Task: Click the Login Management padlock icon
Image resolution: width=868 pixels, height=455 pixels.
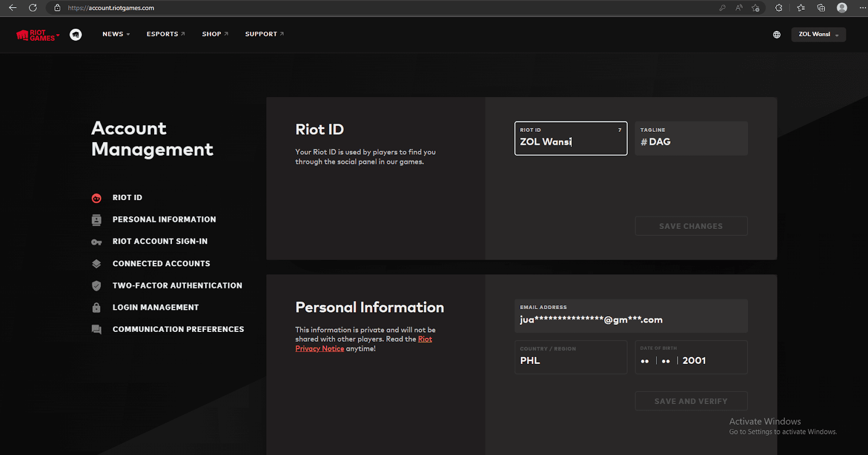Action: 97,307
